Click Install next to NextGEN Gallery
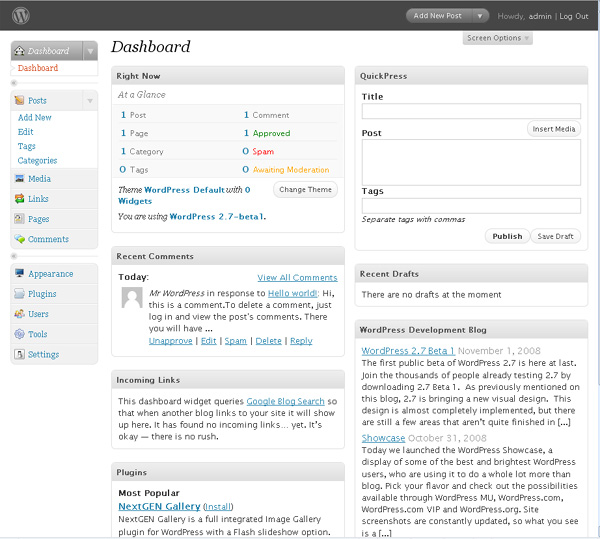Viewport: 600px width, 539px height. (x=218, y=507)
